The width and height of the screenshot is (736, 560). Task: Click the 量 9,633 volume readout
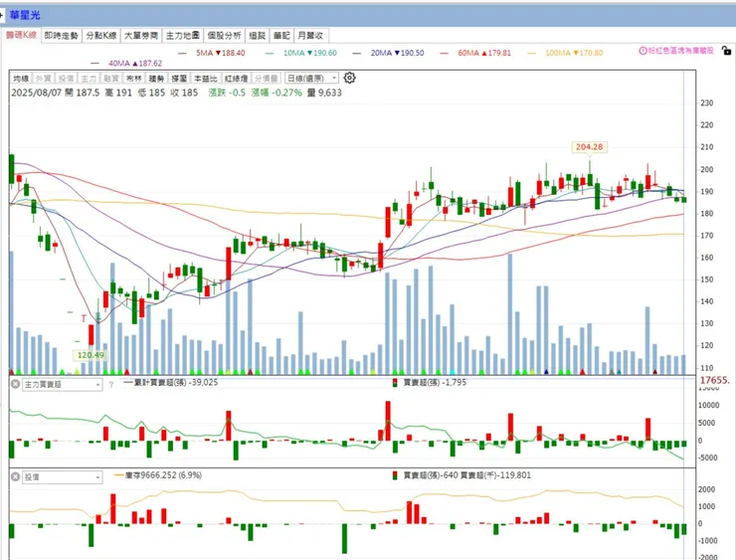(x=324, y=93)
